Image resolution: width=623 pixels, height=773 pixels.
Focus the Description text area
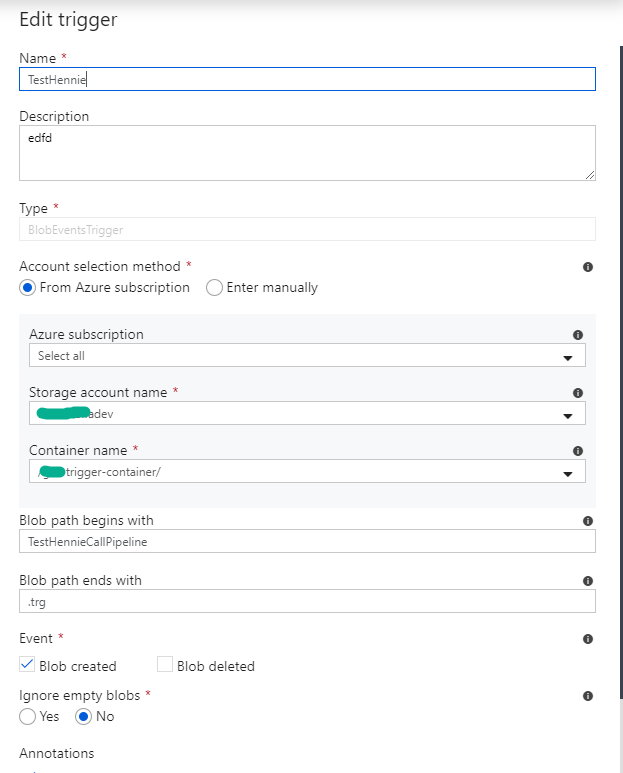click(307, 152)
